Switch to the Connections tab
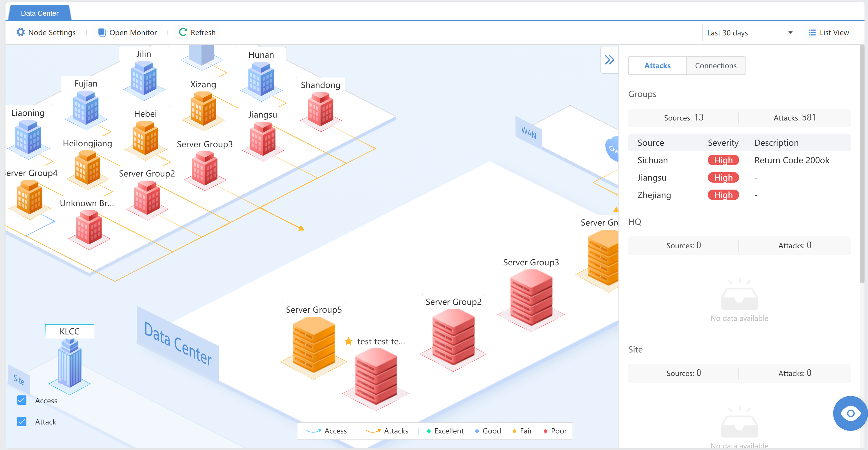This screenshot has height=450, width=868. click(x=715, y=66)
